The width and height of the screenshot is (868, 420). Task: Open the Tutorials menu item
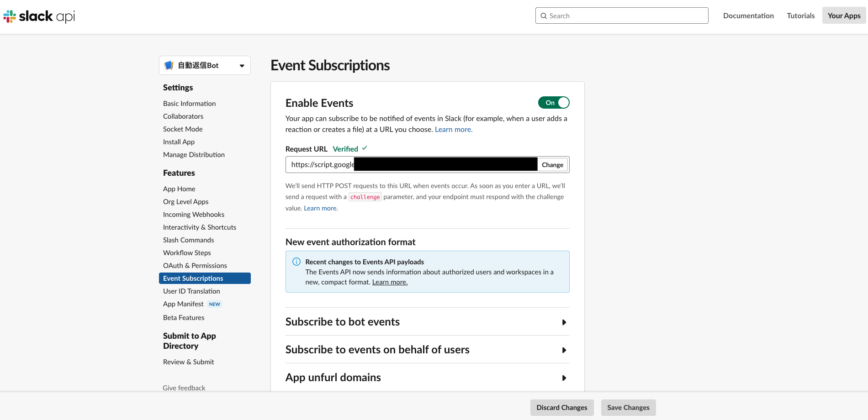tap(800, 15)
